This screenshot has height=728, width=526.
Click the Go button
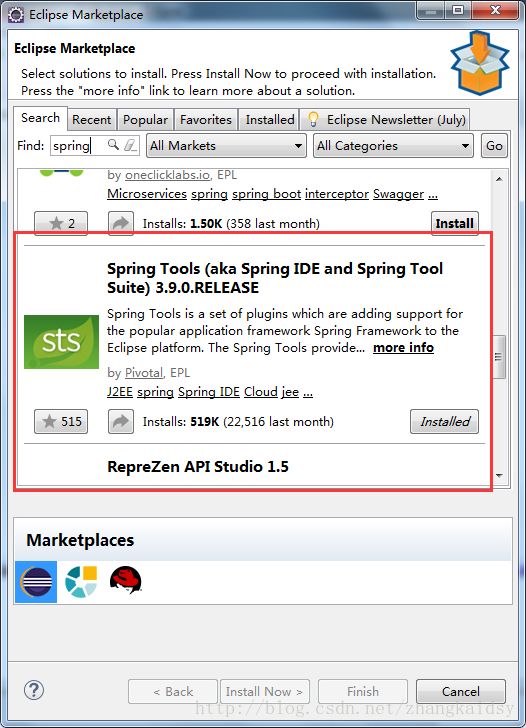point(494,146)
